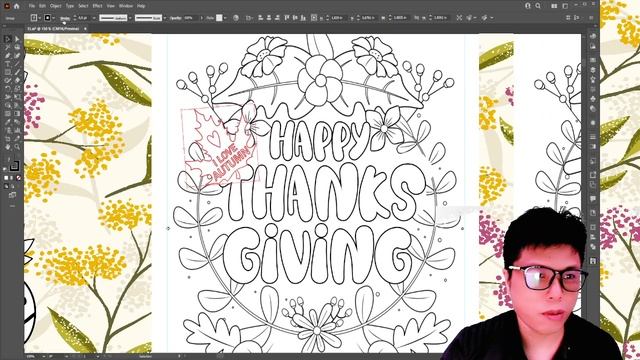
Task: Open the Object menu
Action: coord(56,6)
